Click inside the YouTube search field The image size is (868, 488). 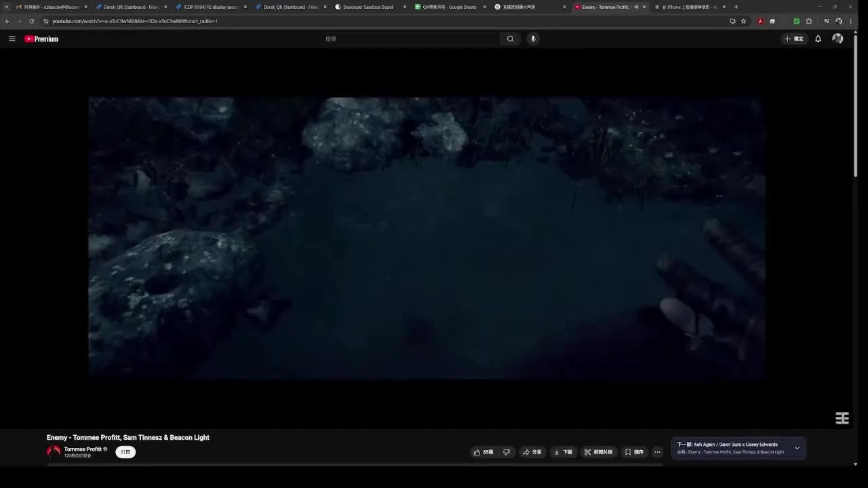point(407,39)
